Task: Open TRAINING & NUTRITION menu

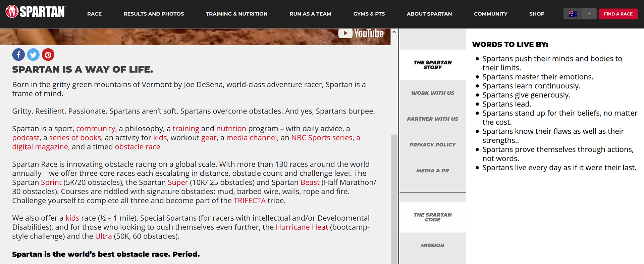Action: pos(236,14)
